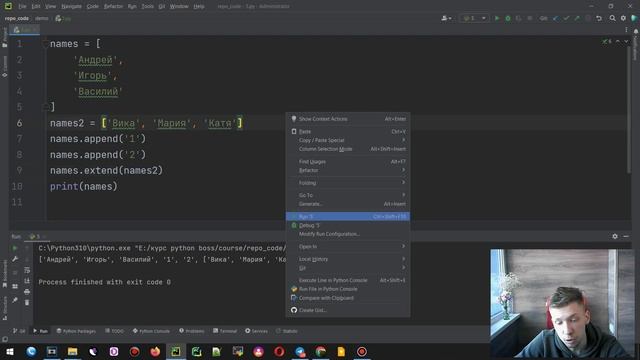Expand the Refactor submenu in context menu
Screen dimensions: 640x360
click(348, 170)
